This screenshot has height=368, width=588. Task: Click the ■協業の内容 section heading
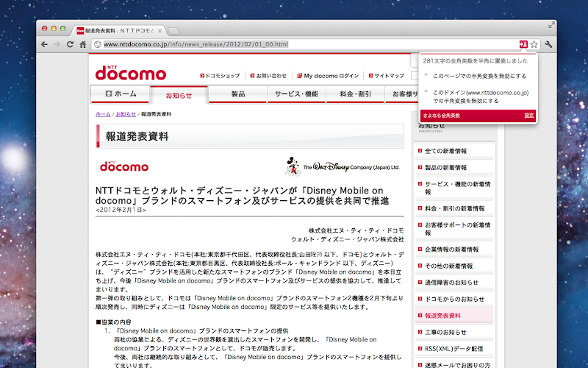pyautogui.click(x=114, y=322)
